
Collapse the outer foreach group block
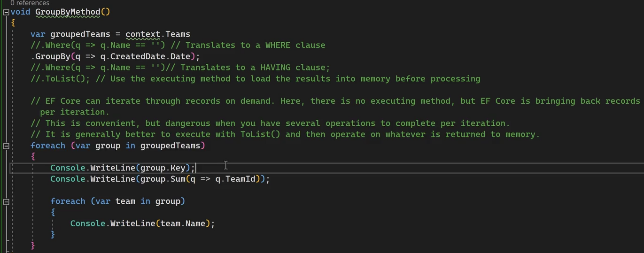(6, 146)
